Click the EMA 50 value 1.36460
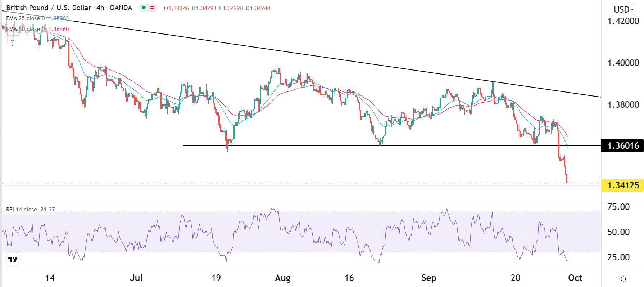Image resolution: width=644 pixels, height=287 pixels. (59, 29)
